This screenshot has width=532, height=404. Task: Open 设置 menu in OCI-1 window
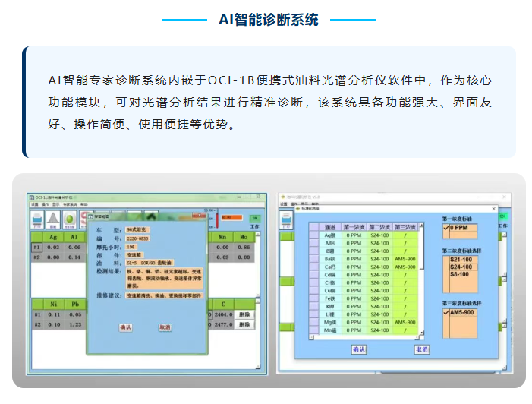(35, 204)
